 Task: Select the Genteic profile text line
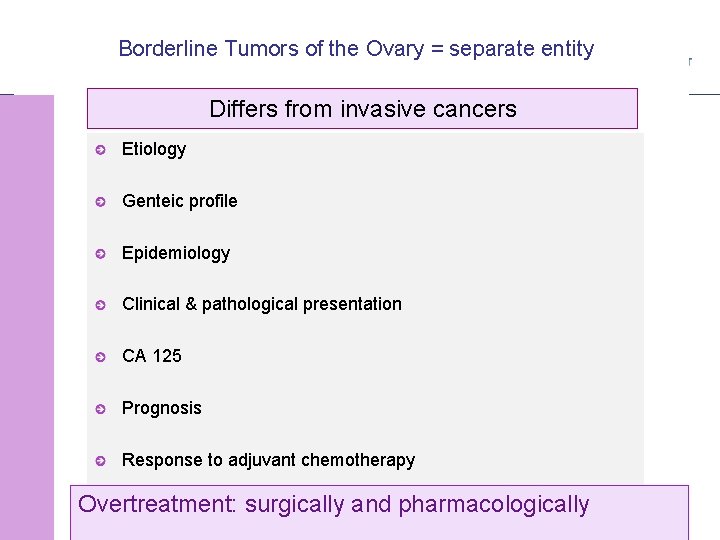[x=180, y=201]
